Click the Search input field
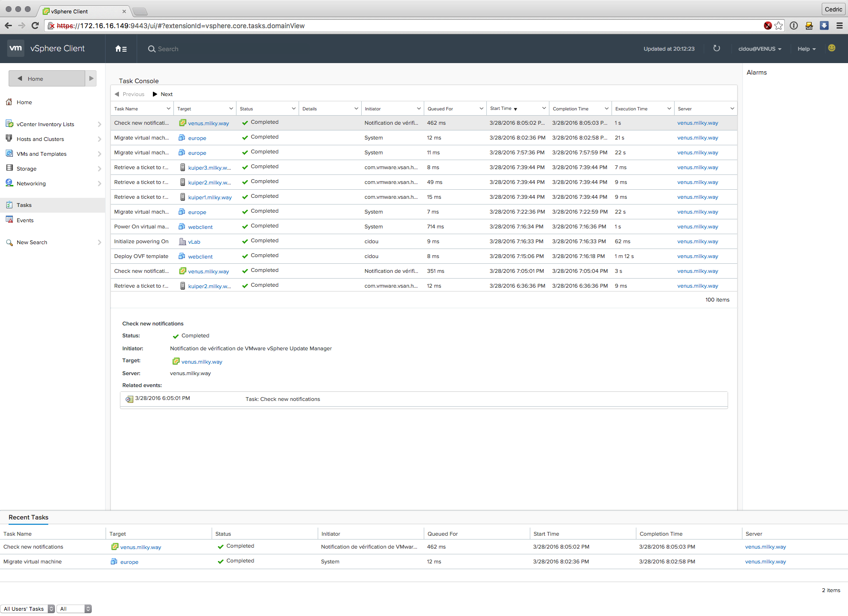 (168, 49)
